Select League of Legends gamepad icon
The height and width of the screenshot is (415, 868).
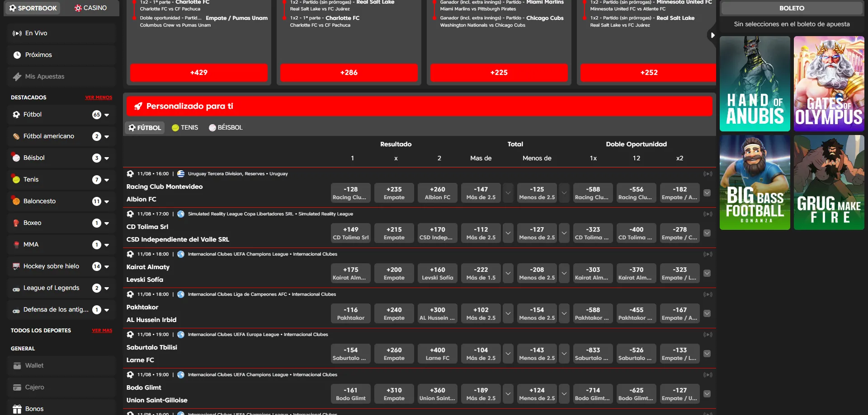16,289
